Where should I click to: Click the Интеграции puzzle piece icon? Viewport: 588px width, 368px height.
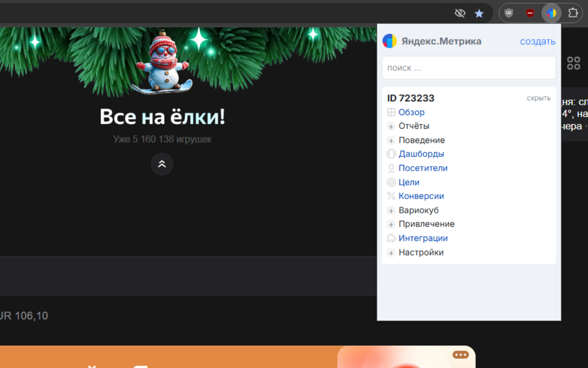[391, 238]
